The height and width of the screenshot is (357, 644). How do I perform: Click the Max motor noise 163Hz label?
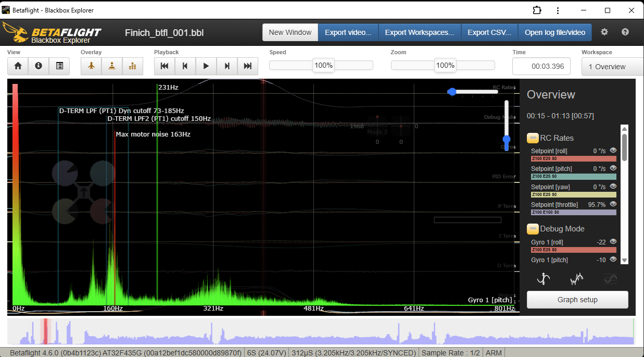[x=153, y=134]
